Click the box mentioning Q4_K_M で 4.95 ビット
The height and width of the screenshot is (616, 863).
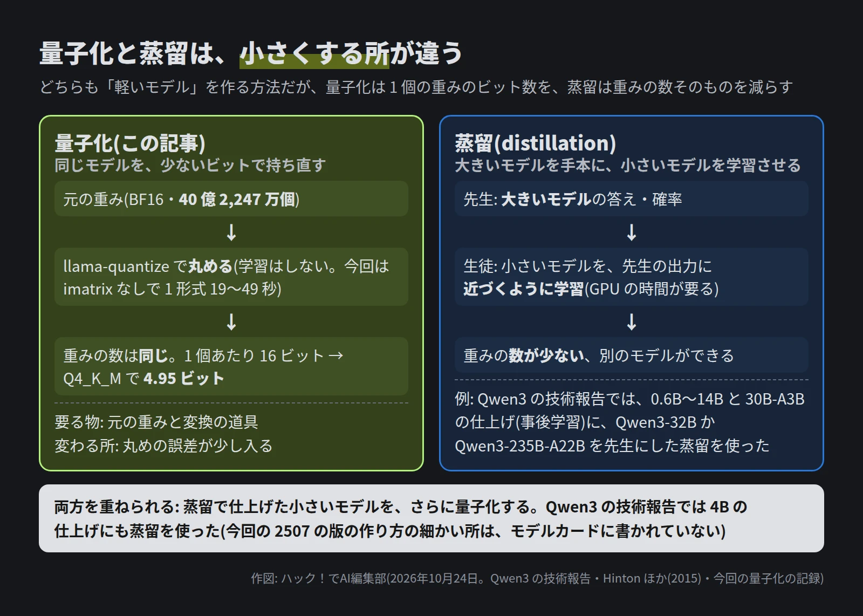coord(231,367)
